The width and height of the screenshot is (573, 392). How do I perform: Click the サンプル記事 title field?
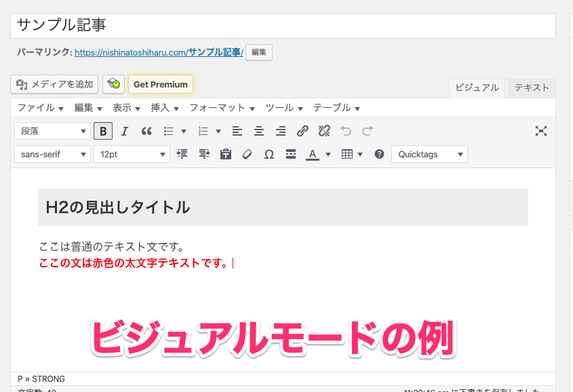pyautogui.click(x=283, y=25)
